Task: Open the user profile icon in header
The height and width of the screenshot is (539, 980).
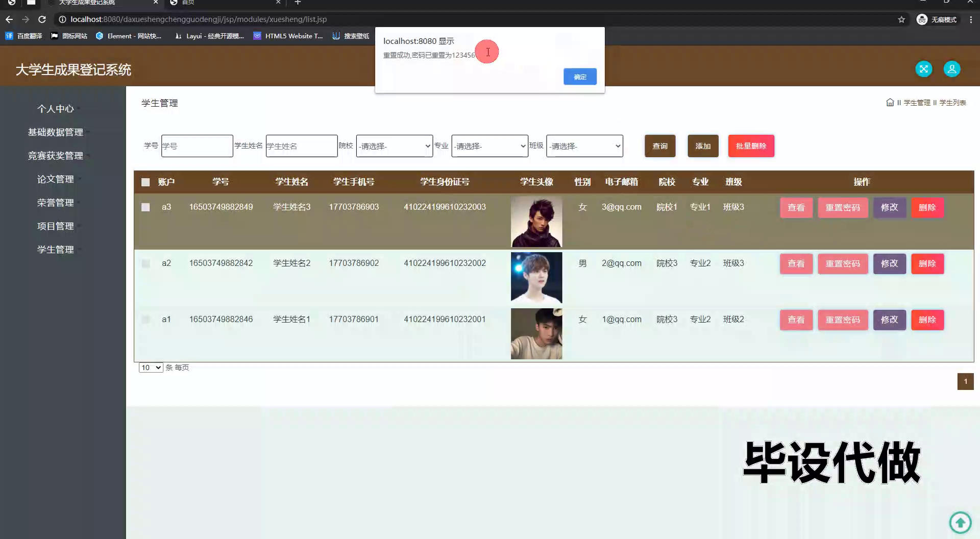Action: pyautogui.click(x=951, y=69)
